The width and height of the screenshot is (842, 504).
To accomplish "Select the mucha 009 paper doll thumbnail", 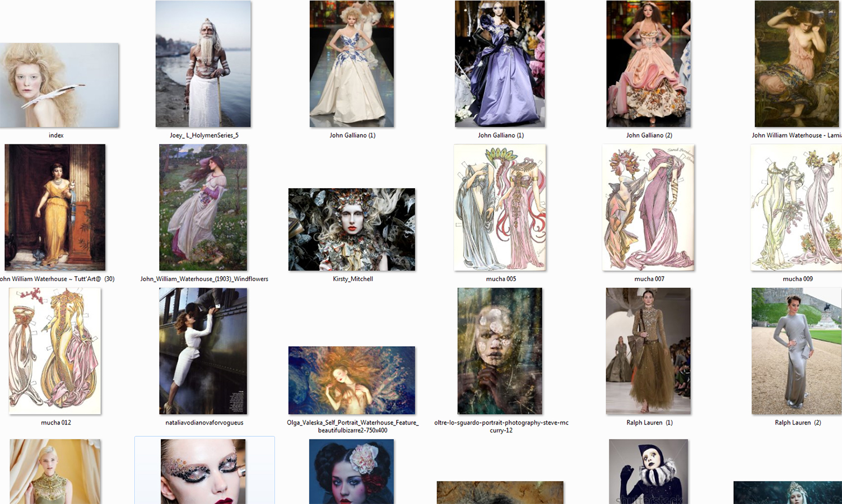I will pos(796,207).
